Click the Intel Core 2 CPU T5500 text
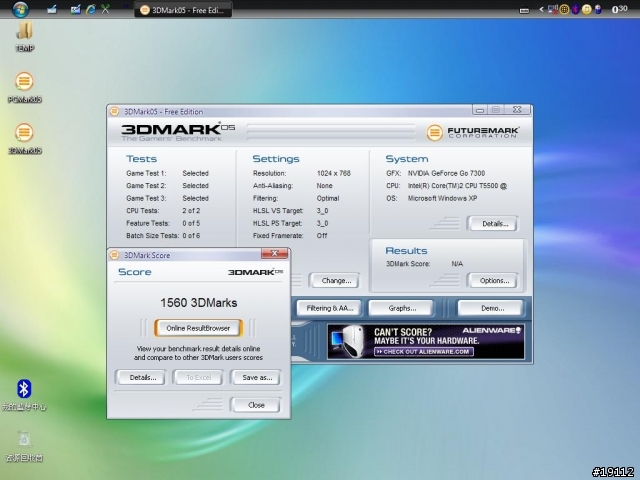640x480 pixels. coord(457,186)
